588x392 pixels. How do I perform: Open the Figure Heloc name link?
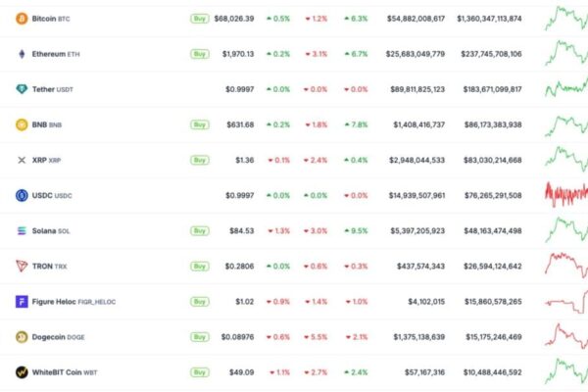click(62, 302)
